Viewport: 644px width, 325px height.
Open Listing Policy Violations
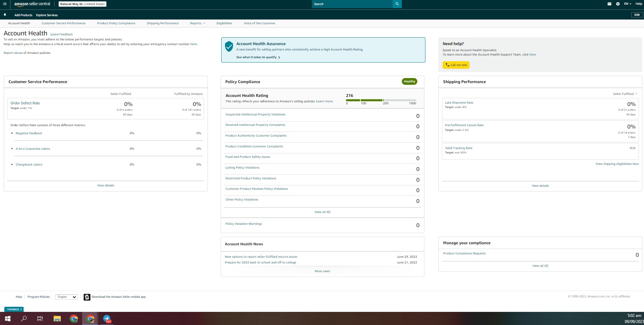(243, 168)
